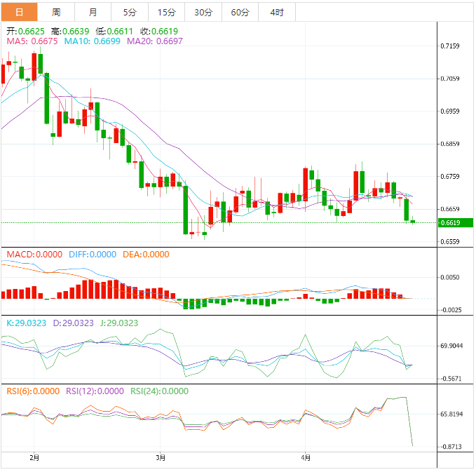Select the 日 daily chart tab
The height and width of the screenshot is (472, 476).
19,12
